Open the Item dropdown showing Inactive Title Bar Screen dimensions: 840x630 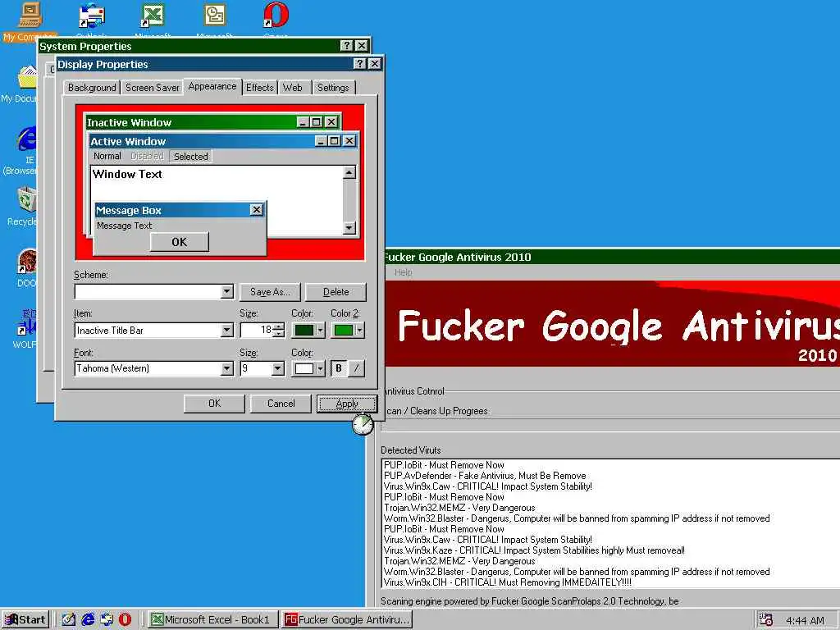click(227, 330)
